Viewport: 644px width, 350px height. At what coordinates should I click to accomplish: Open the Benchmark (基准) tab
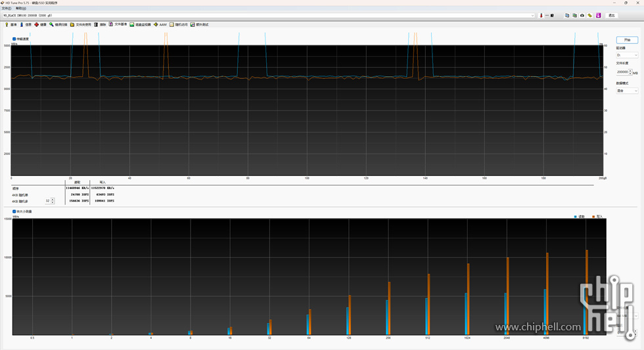(11, 24)
